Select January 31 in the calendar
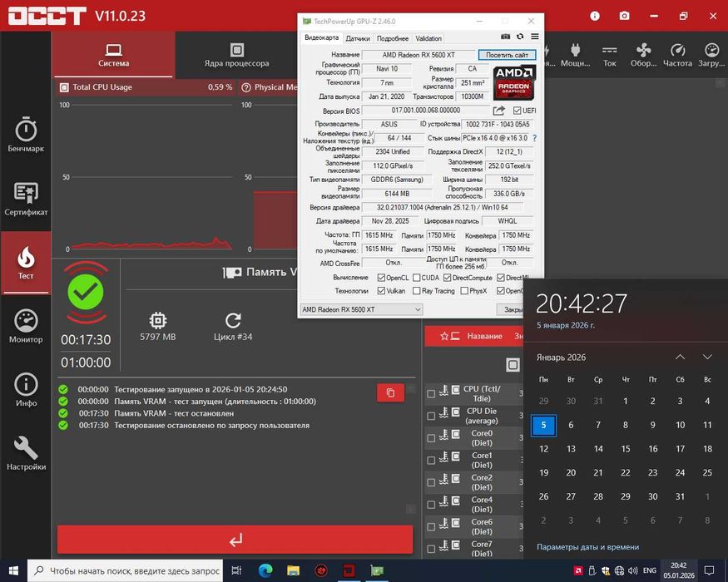This screenshot has height=582, width=728. pos(680,496)
